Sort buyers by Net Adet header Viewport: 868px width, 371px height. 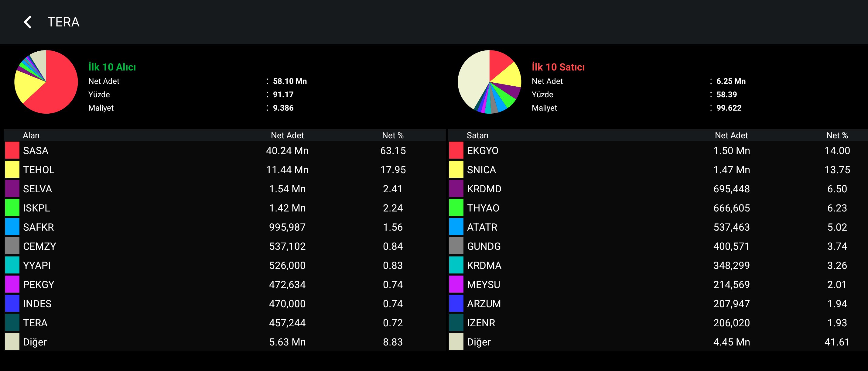click(287, 135)
